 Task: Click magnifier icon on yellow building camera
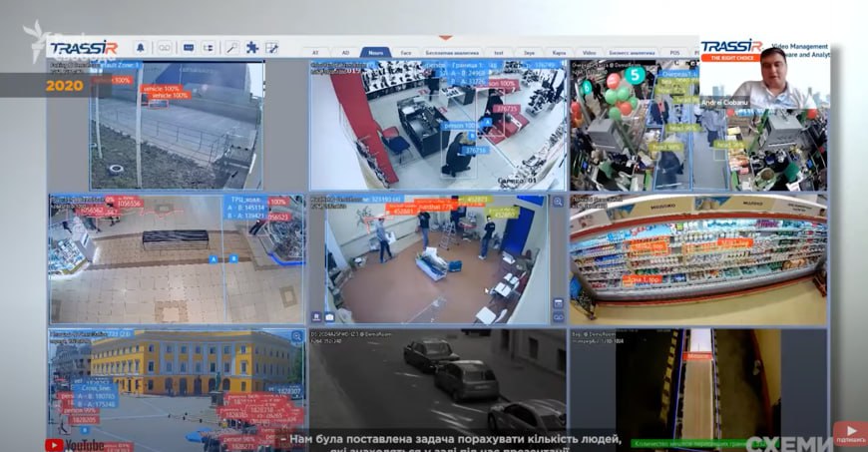296,337
